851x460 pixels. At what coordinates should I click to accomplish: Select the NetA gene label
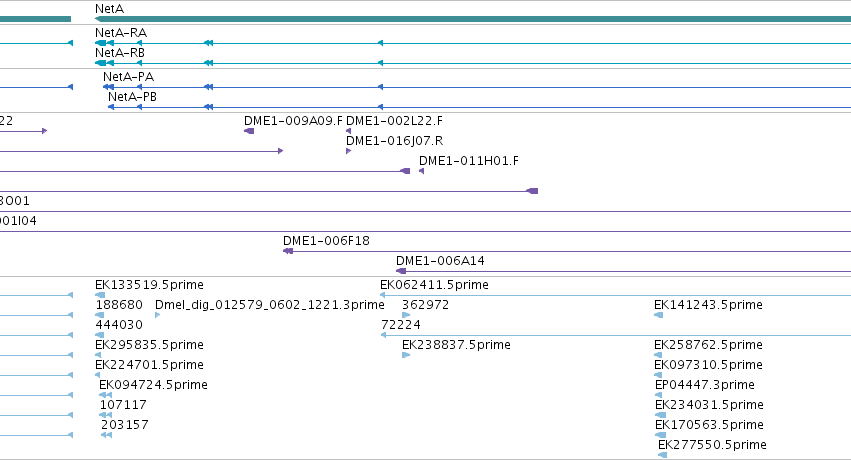109,9
